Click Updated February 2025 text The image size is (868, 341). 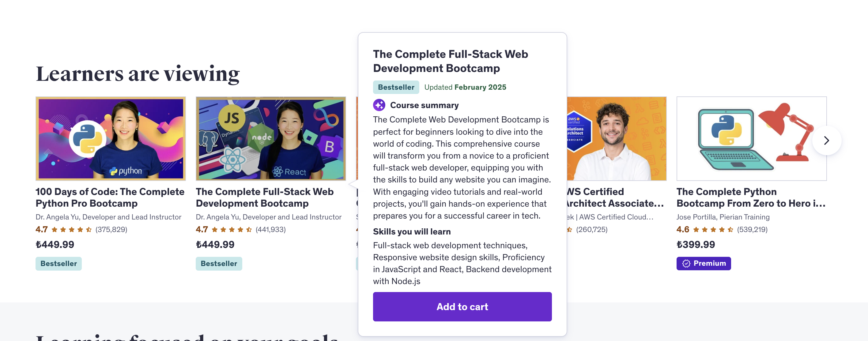465,87
